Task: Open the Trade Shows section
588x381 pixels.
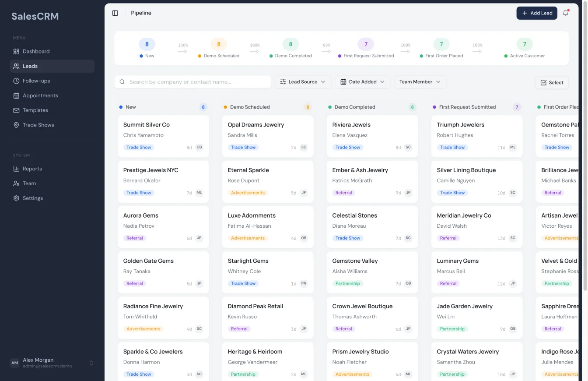Action: click(x=39, y=125)
